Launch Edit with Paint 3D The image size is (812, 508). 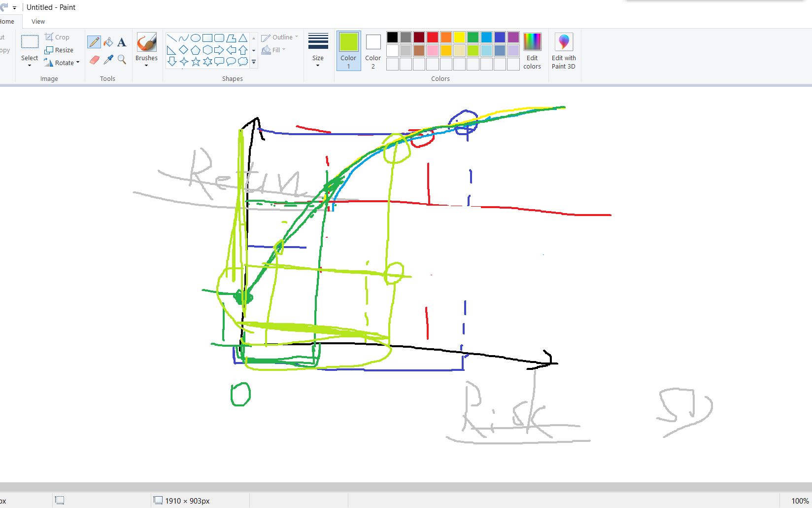(564, 51)
